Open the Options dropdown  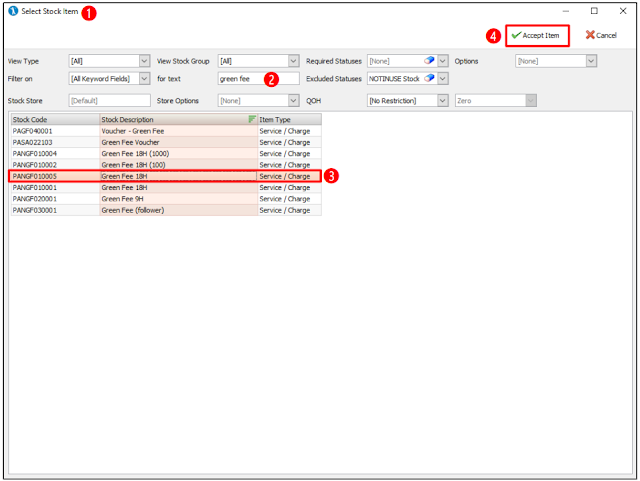[591, 61]
